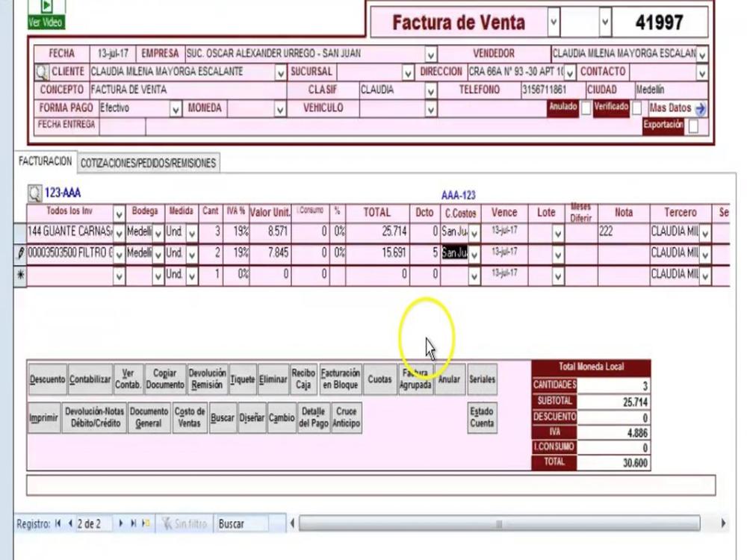Screen dimensions: 747x560
Task: Open the MONEDA dropdown
Action: click(x=280, y=109)
